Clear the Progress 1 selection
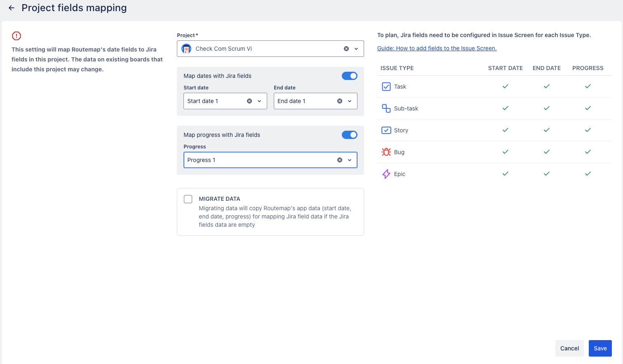 coord(340,160)
